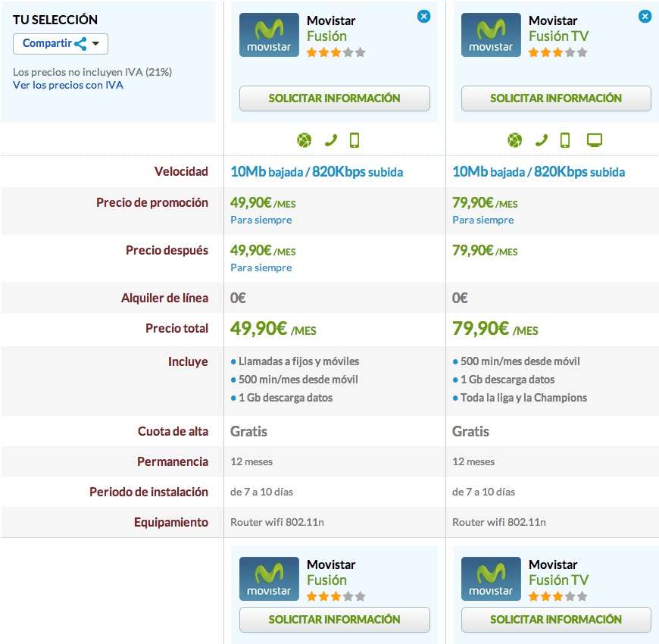
Task: Click mobile phone icon under Movistar Fusión
Action: pyautogui.click(x=354, y=140)
